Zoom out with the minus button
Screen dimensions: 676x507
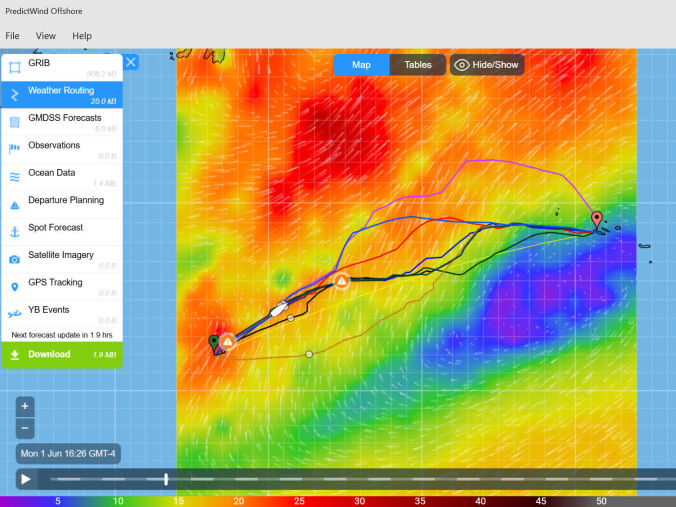click(25, 428)
